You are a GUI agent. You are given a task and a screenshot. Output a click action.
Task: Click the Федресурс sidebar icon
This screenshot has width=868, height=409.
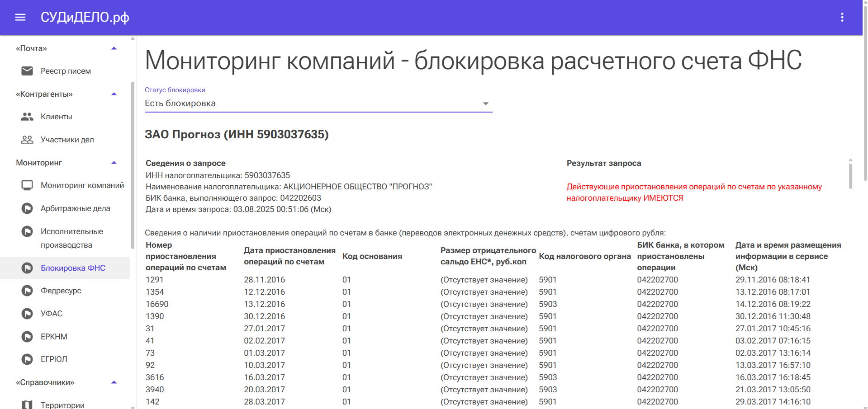tap(27, 291)
